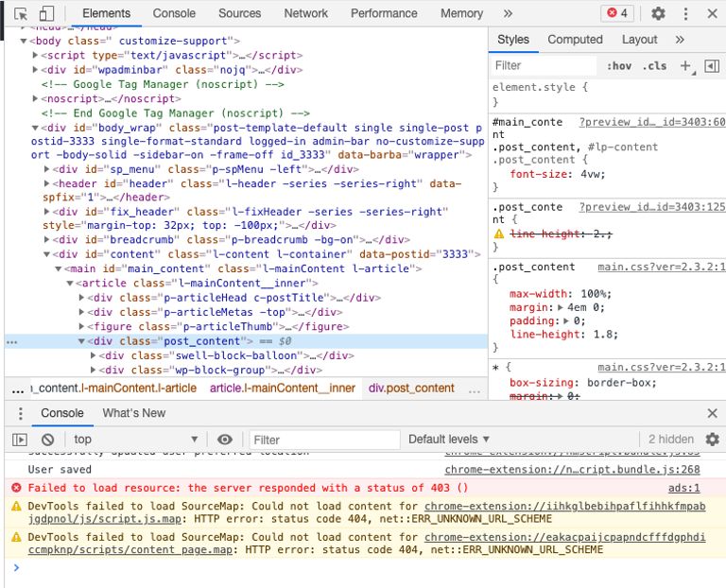
Task: Open the console drawer three-dot menu
Action: (x=21, y=413)
